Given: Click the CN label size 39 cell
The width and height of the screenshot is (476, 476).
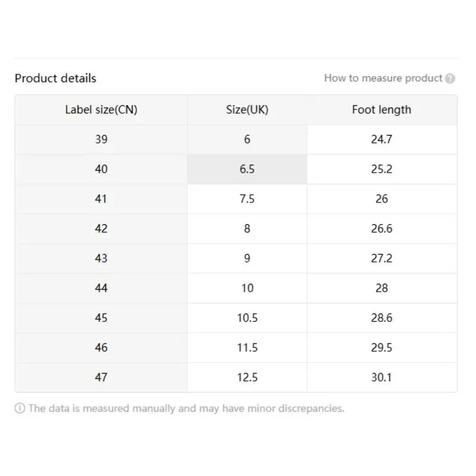Looking at the screenshot, I should (101, 139).
